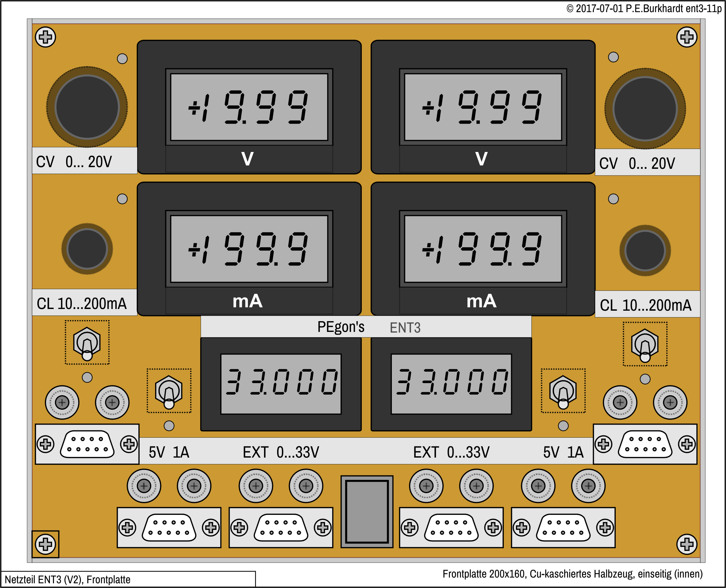Image resolution: width=726 pixels, height=588 pixels.
Task: Flip the toggle switch below the left CL label
Action: (x=87, y=343)
